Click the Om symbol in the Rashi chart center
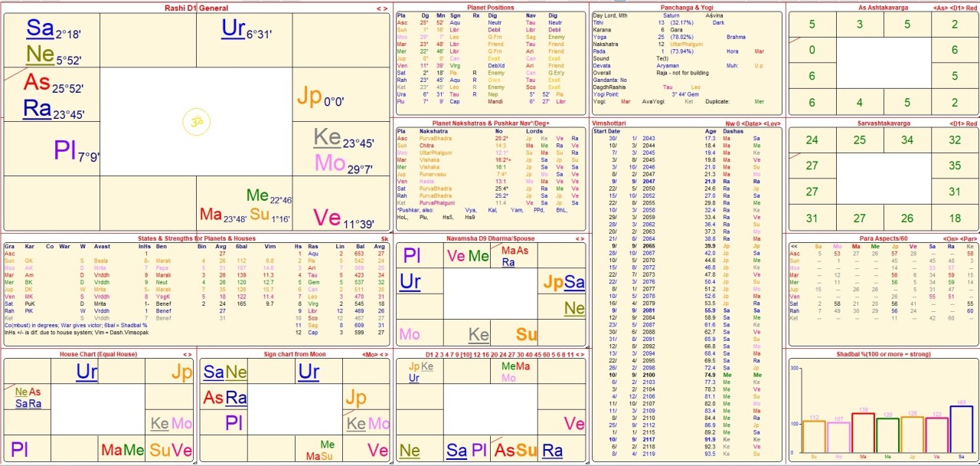This screenshot has height=466, width=980. 192,121
